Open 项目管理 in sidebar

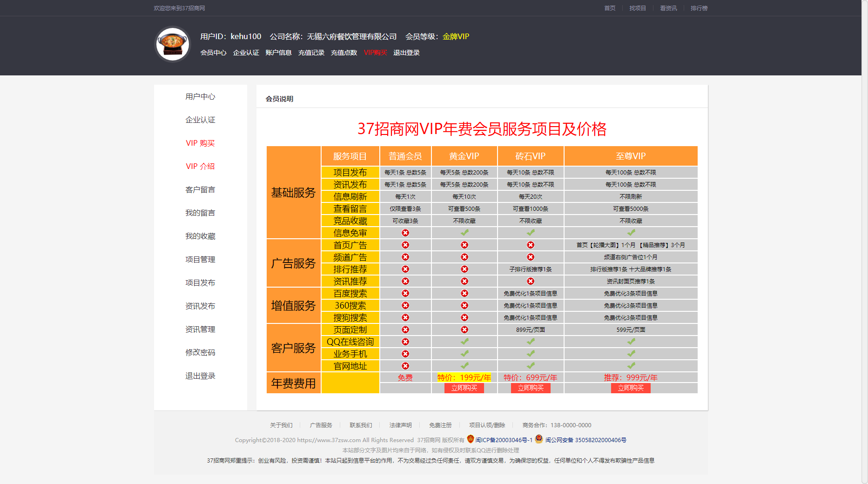pos(201,259)
